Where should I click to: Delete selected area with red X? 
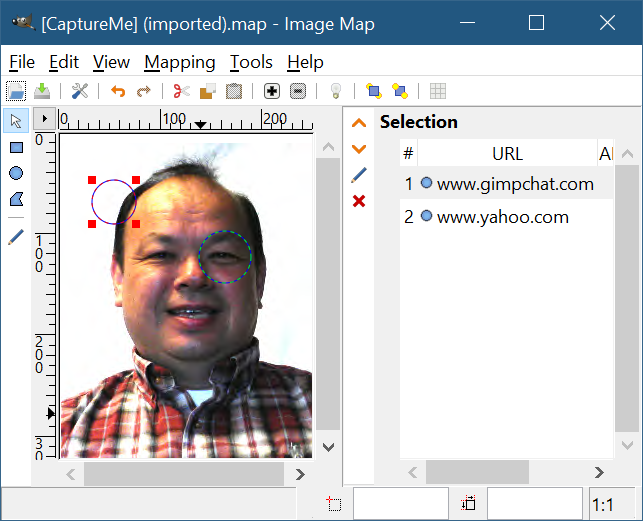pyautogui.click(x=359, y=201)
